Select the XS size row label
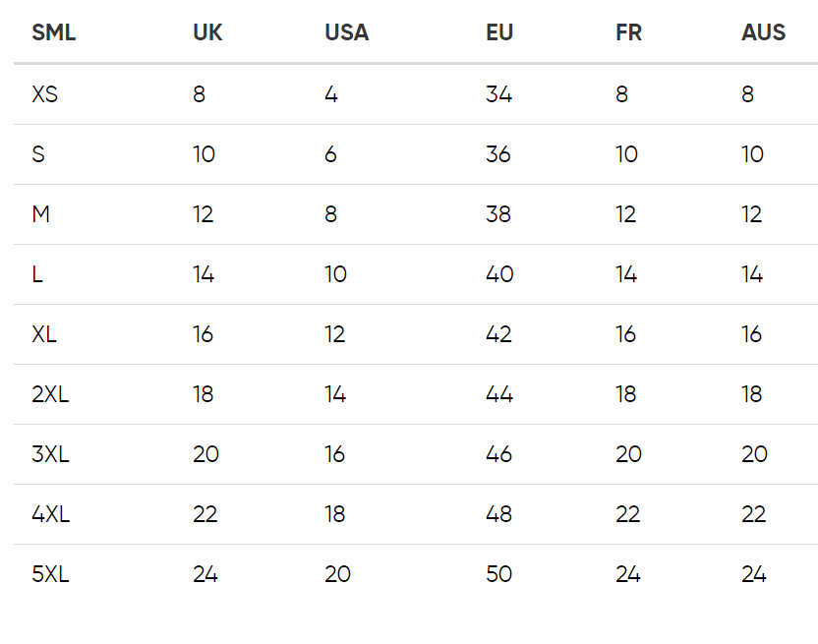The image size is (818, 644). point(45,94)
